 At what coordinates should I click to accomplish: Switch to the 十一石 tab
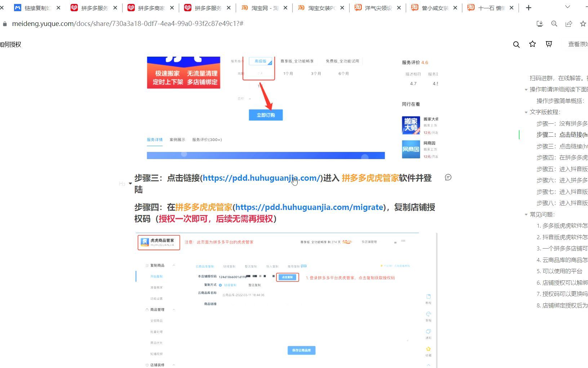(x=491, y=8)
